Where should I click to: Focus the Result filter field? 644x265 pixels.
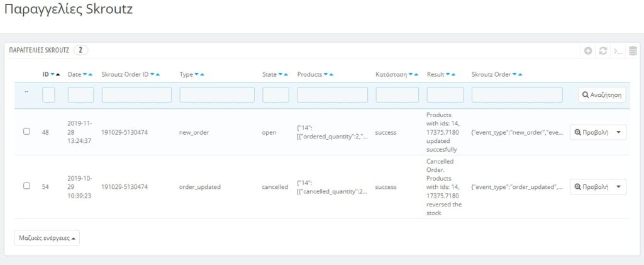[x=445, y=95]
